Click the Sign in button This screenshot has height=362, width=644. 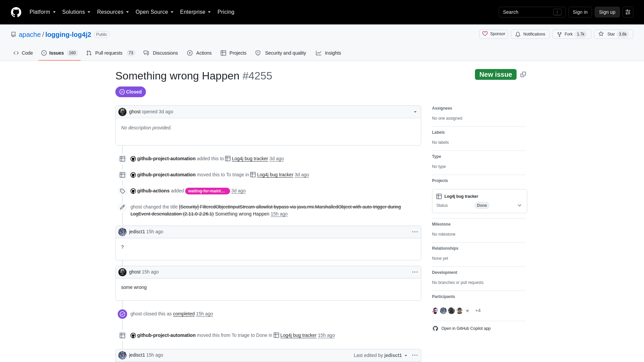(580, 12)
